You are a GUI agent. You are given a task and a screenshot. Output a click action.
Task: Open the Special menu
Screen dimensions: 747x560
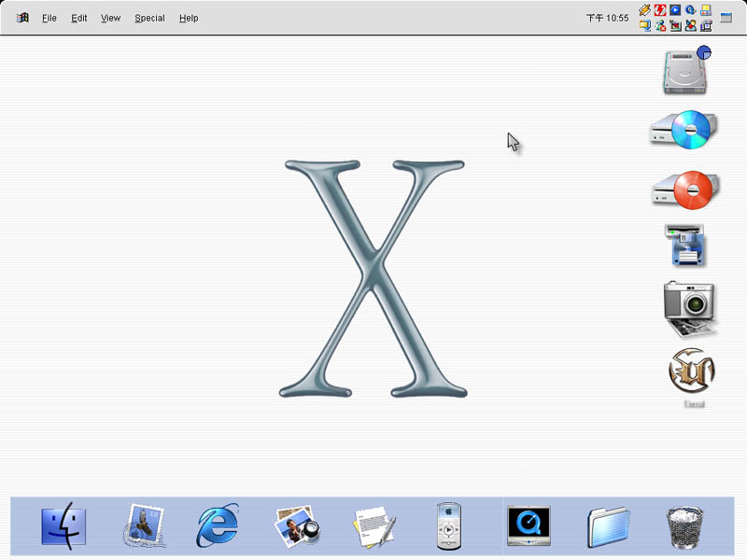[x=149, y=18]
